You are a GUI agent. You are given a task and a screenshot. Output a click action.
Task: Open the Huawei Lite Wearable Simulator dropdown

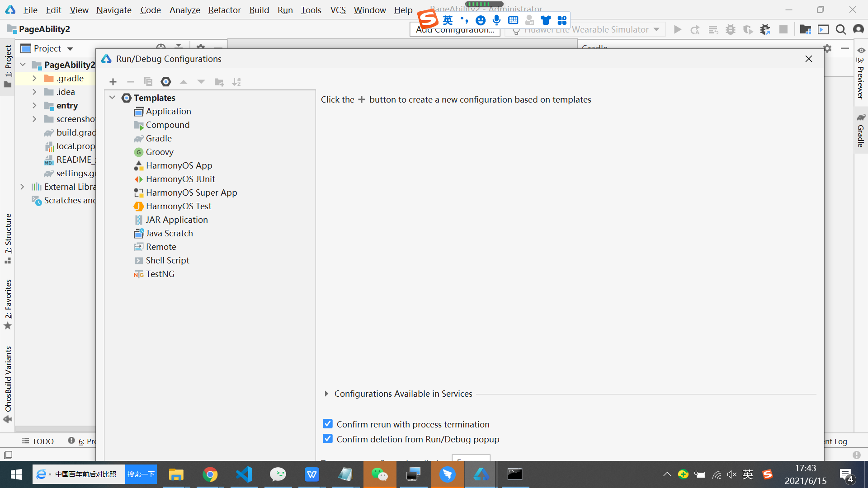[x=656, y=30]
